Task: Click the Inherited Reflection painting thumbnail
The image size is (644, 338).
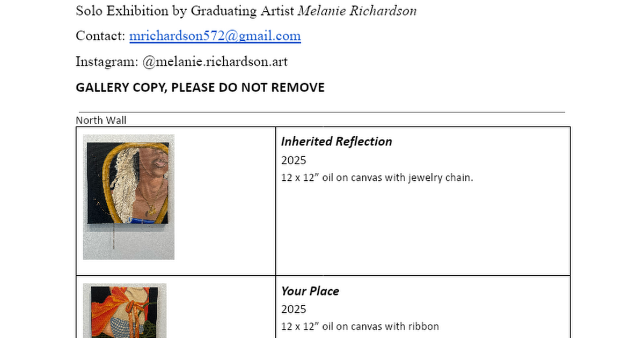Action: click(x=129, y=197)
